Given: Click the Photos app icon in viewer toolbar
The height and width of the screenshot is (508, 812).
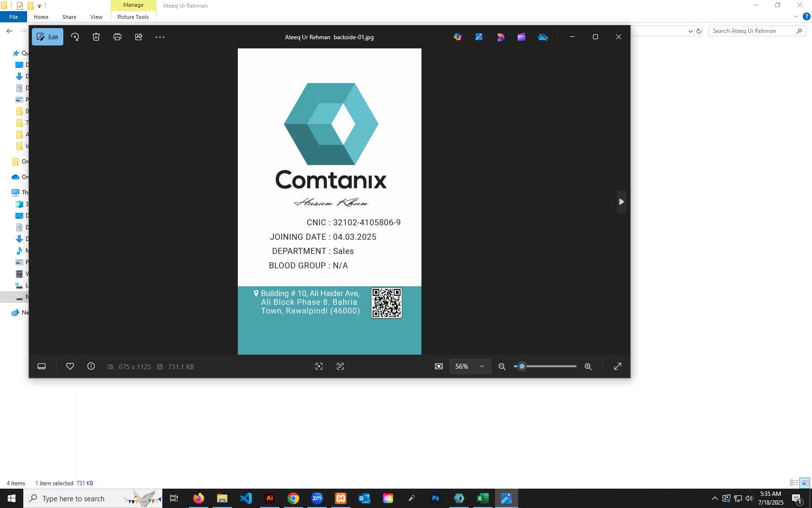Looking at the screenshot, I should (479, 37).
